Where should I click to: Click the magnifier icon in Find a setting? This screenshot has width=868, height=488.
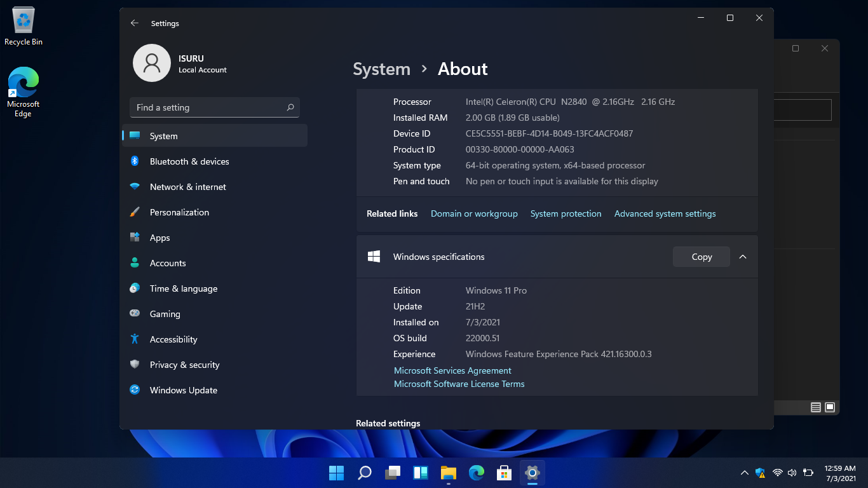point(290,107)
